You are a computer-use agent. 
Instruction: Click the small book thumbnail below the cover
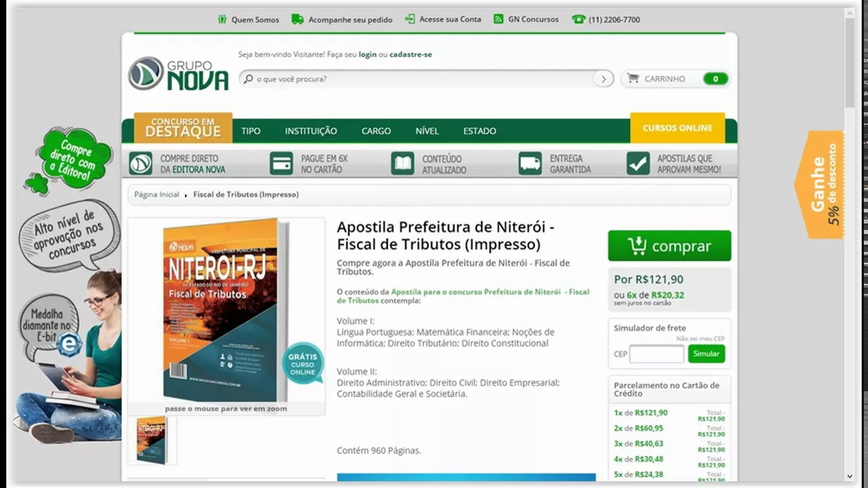tap(152, 440)
